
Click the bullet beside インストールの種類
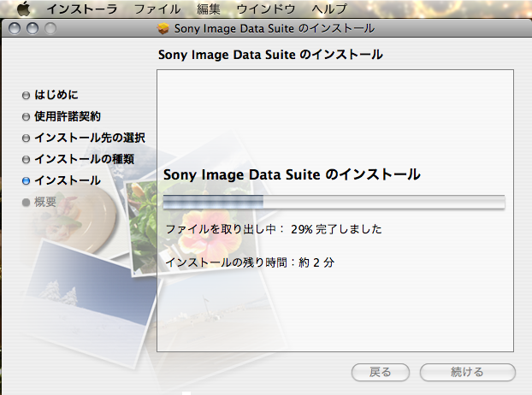[27, 160]
